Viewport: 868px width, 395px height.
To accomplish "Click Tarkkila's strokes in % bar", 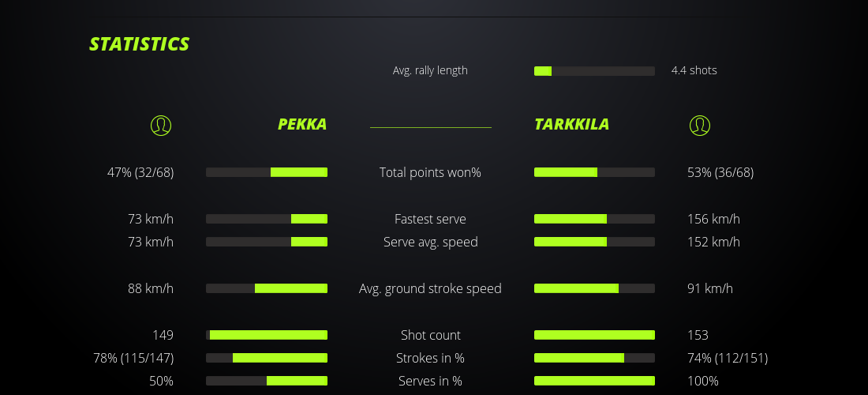I will point(594,358).
